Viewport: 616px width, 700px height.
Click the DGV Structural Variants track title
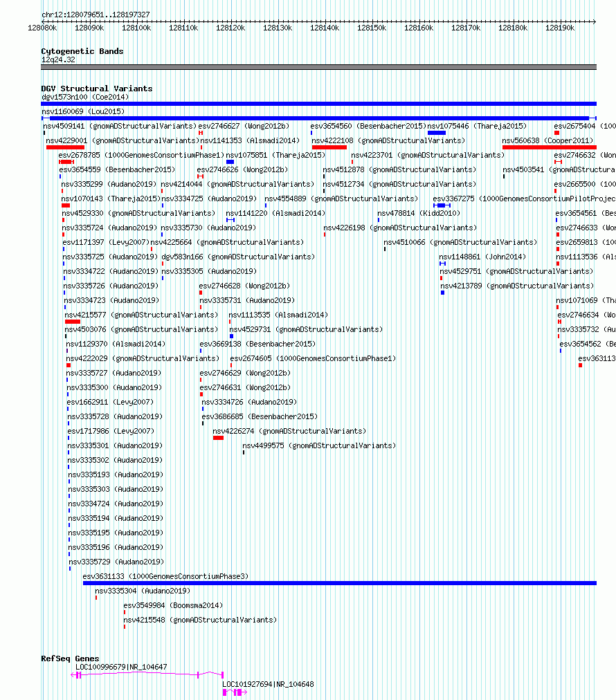[x=96, y=89]
